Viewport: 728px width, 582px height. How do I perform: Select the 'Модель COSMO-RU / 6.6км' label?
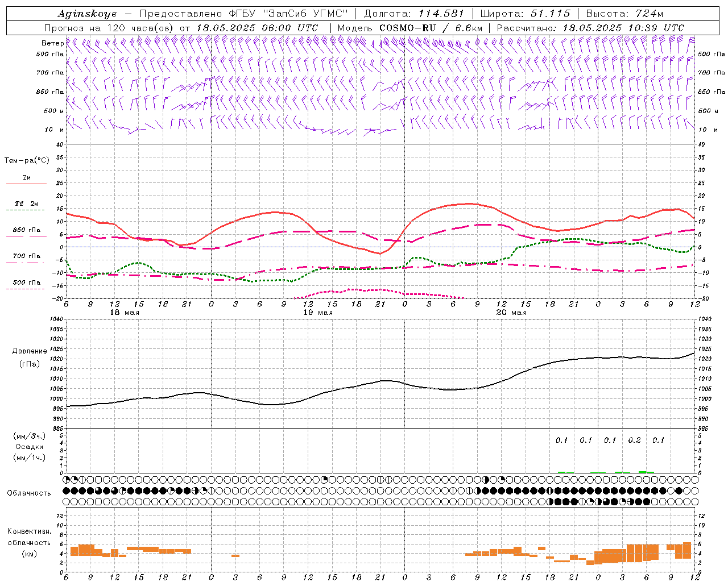[x=410, y=28]
